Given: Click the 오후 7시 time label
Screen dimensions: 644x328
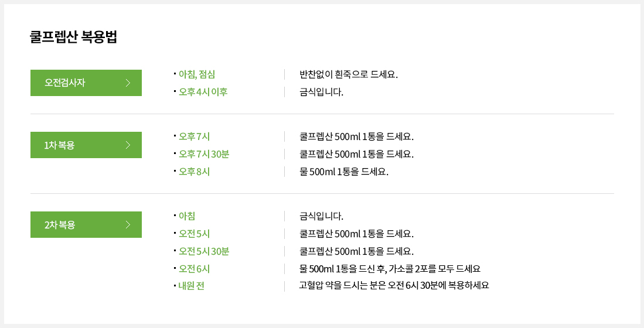Looking at the screenshot, I should click(195, 136).
